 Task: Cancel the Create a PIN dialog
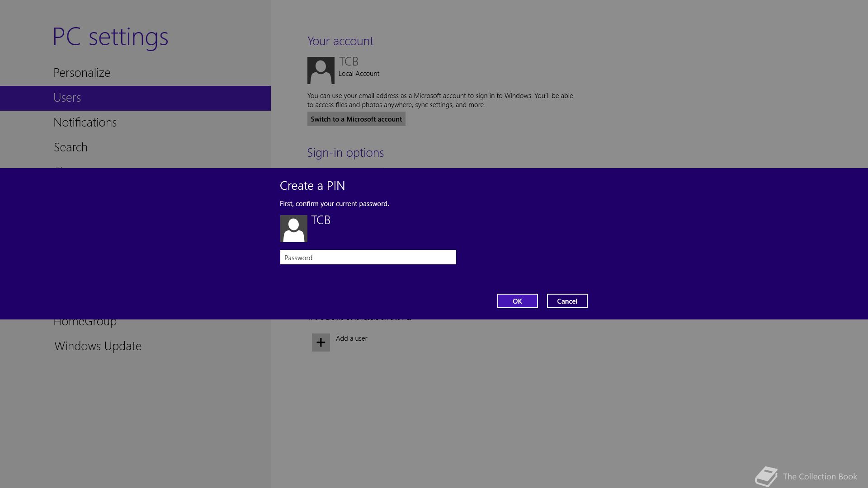coord(567,301)
